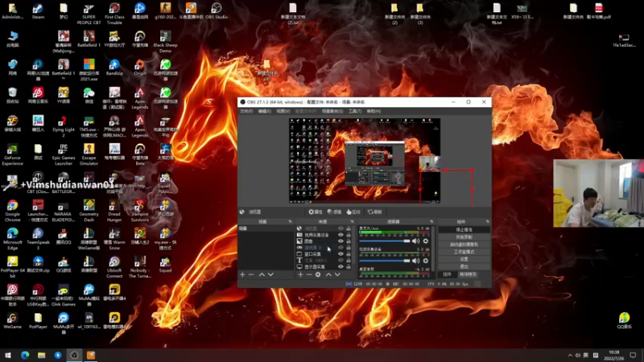Remove the scene with the Scenes minus
Screen dimensions: 644x362
[251, 274]
